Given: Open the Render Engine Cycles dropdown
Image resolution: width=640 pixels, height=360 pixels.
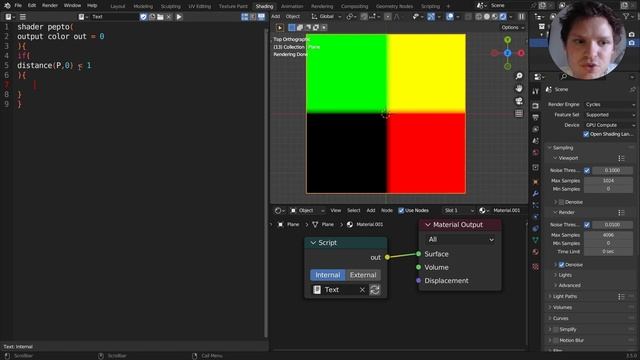Looking at the screenshot, I should coord(609,104).
